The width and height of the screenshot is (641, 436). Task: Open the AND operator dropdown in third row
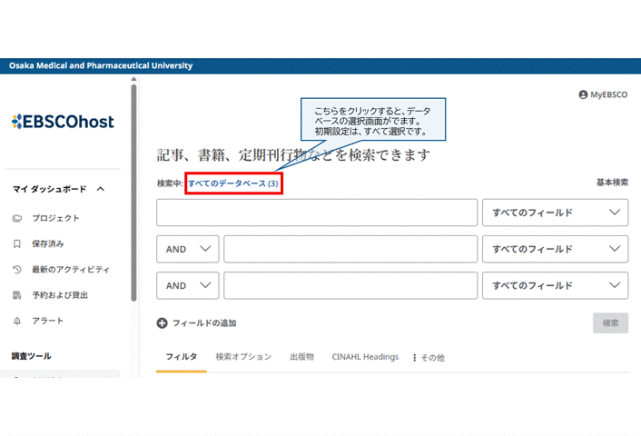(x=188, y=285)
